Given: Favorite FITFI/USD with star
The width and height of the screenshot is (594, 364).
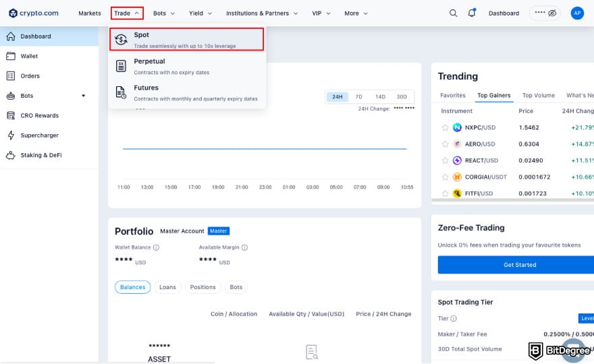Looking at the screenshot, I should [445, 193].
